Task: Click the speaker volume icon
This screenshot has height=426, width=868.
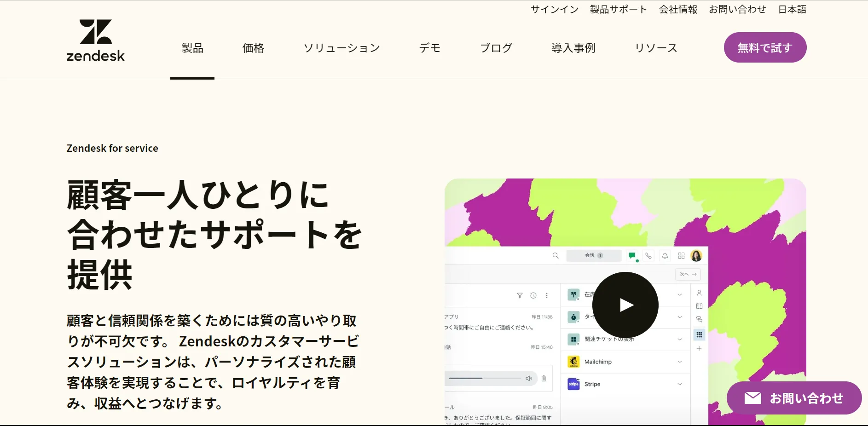Action: point(529,378)
